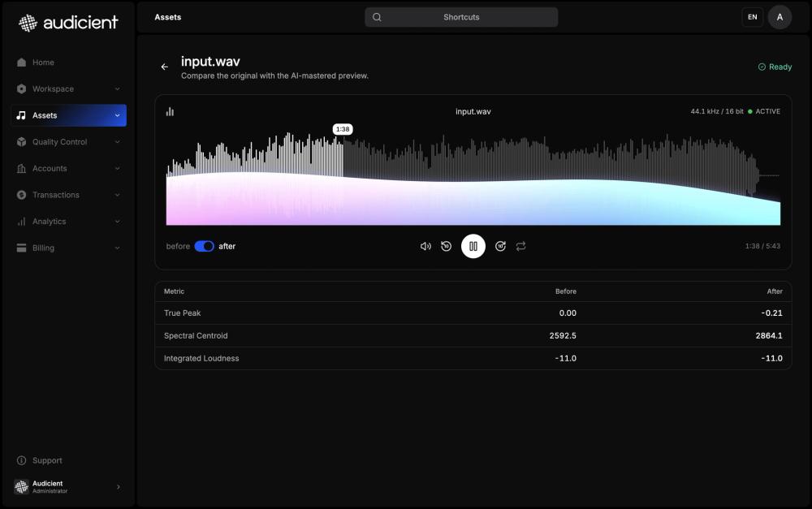Click the -0.21 After value
Screen dimensions: 812x509
click(x=771, y=313)
